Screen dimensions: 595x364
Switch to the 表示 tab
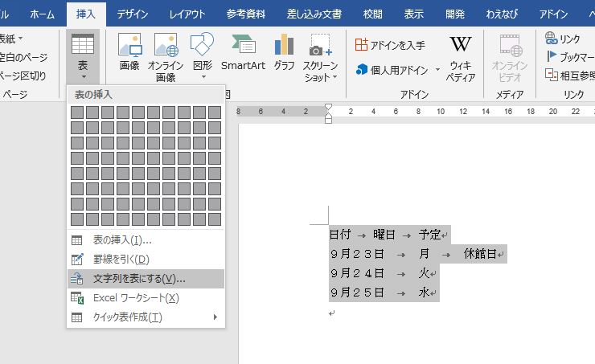tap(413, 14)
